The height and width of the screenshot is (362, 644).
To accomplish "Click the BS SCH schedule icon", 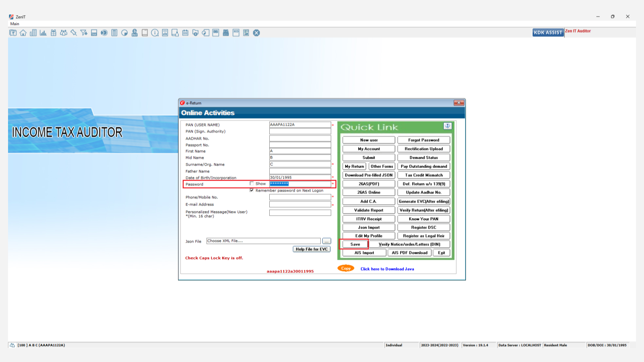I will (226, 33).
